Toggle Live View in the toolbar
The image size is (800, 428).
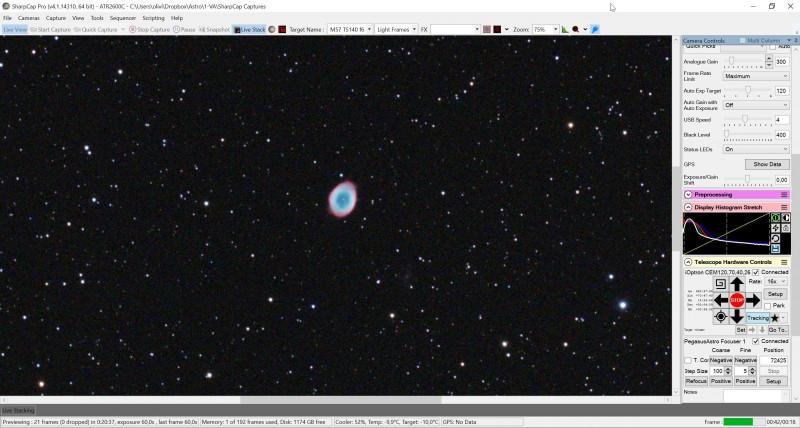[15, 30]
